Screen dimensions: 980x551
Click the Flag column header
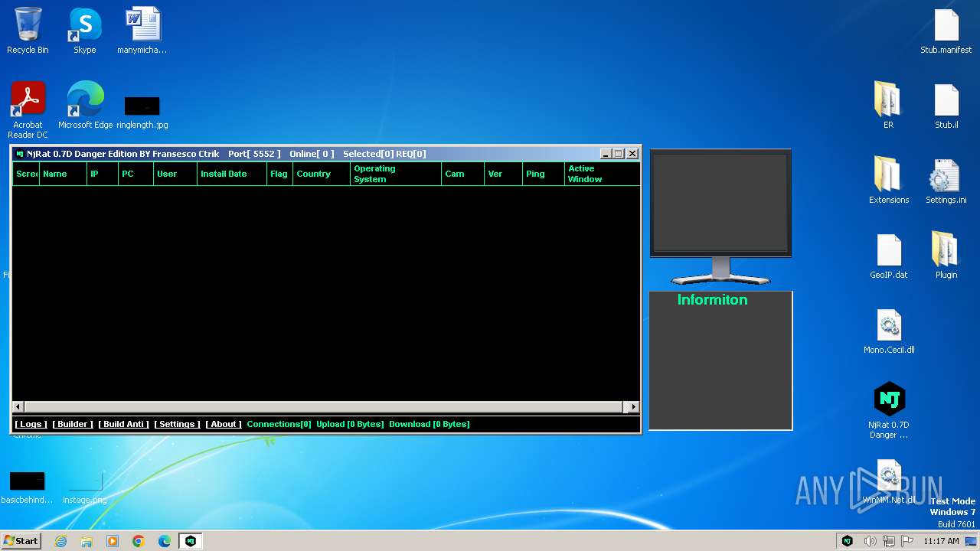point(279,174)
